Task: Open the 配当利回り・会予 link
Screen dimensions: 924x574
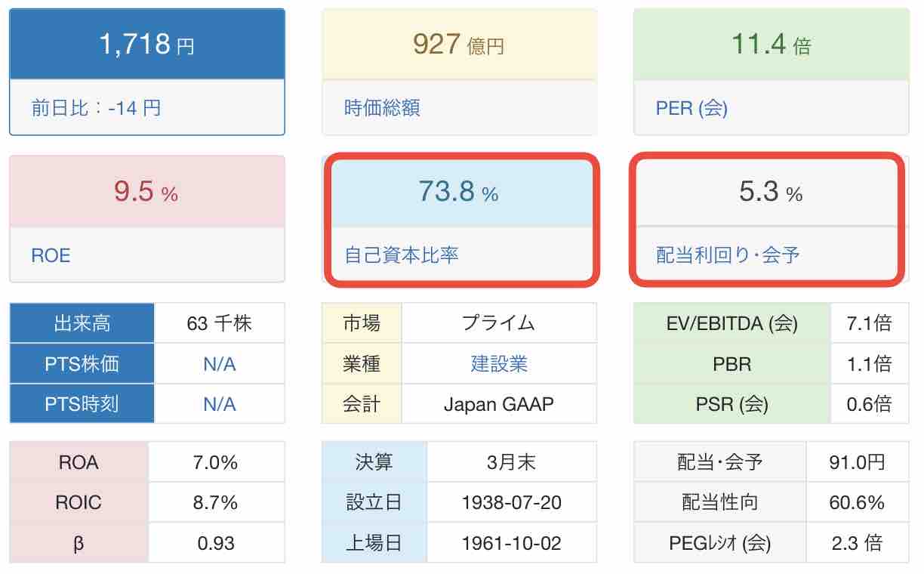Action: click(728, 255)
